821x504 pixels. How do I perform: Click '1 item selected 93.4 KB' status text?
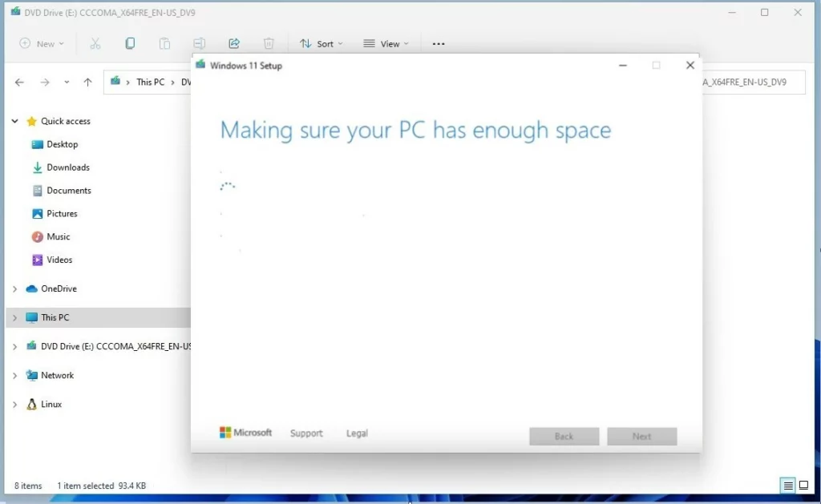[102, 486]
